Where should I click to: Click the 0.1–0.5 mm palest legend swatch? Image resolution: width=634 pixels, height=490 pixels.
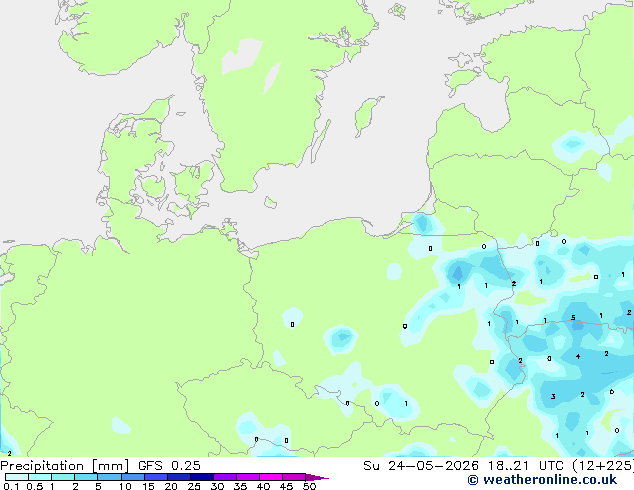(x=17, y=477)
